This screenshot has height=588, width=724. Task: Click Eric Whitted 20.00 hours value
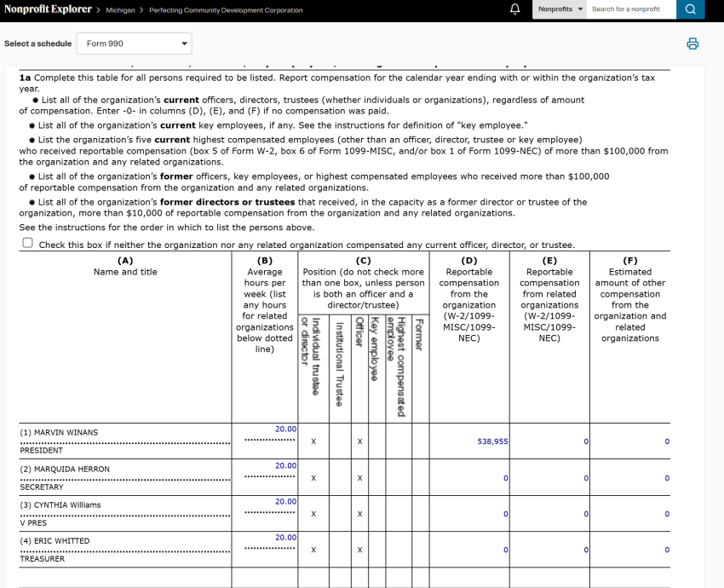286,538
